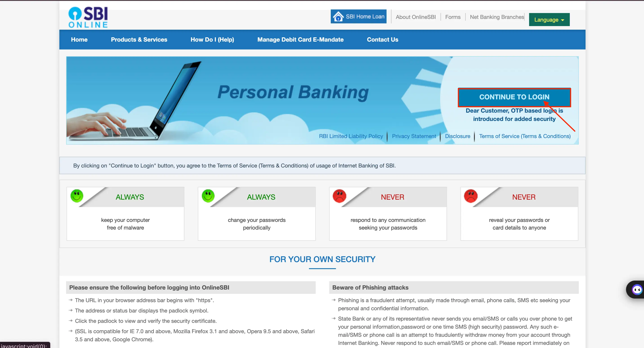Click the house icon in SBI Home Loan button
Screen dimensions: 644x348
[x=338, y=17]
